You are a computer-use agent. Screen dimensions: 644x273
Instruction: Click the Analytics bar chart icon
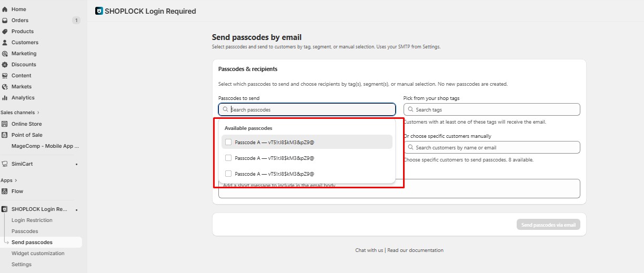[x=5, y=98]
